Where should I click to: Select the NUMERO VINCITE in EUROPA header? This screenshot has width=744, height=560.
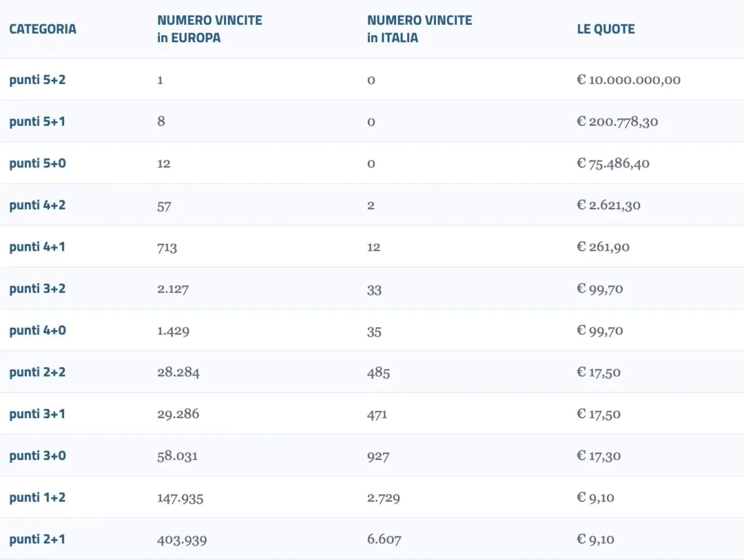(210, 29)
